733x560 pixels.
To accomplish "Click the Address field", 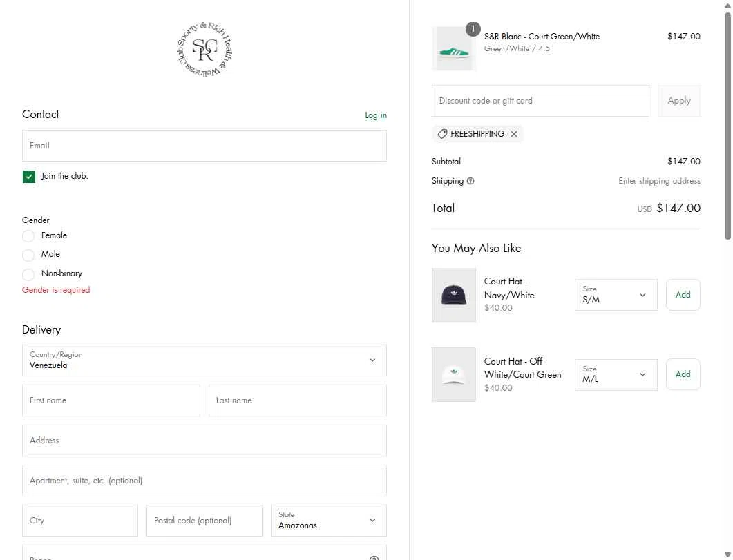I will click(204, 441).
